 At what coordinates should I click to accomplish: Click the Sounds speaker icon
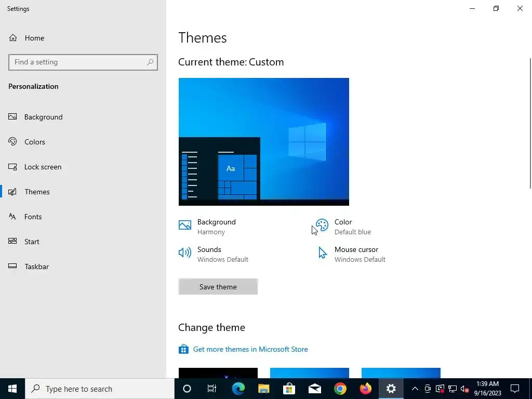(x=185, y=252)
